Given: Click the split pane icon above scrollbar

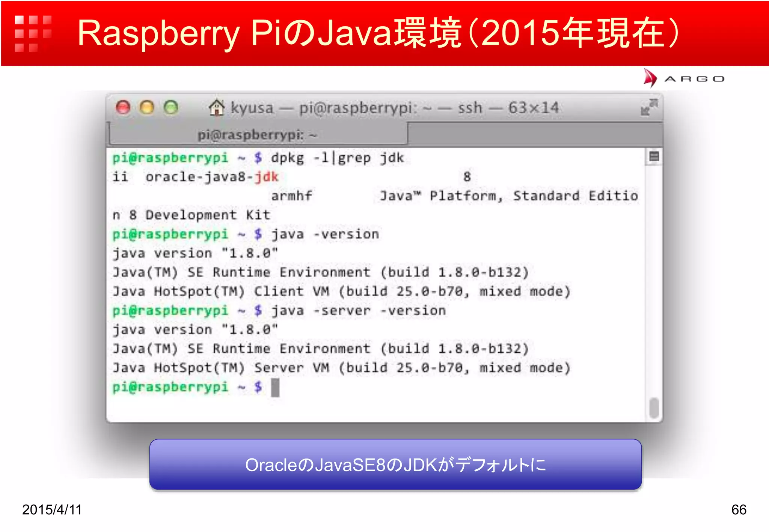Looking at the screenshot, I should (654, 156).
